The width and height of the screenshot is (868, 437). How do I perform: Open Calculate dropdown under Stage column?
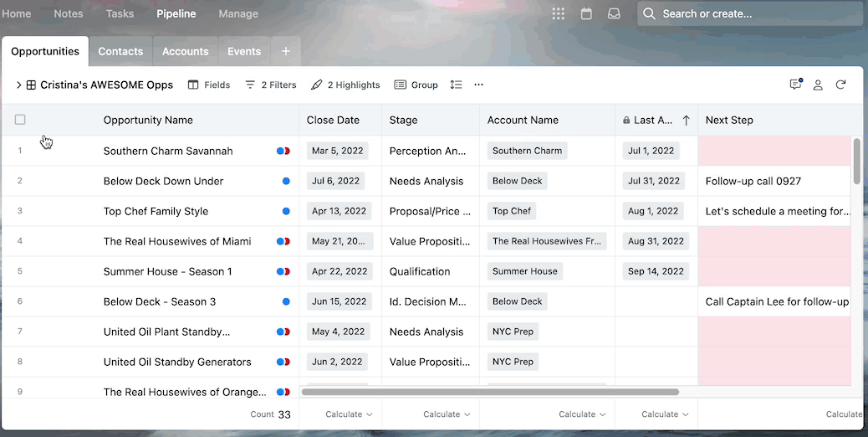click(x=447, y=414)
